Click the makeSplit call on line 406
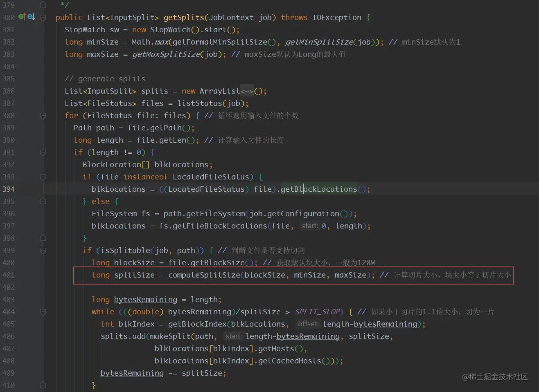539x392 pixels. 170,336
